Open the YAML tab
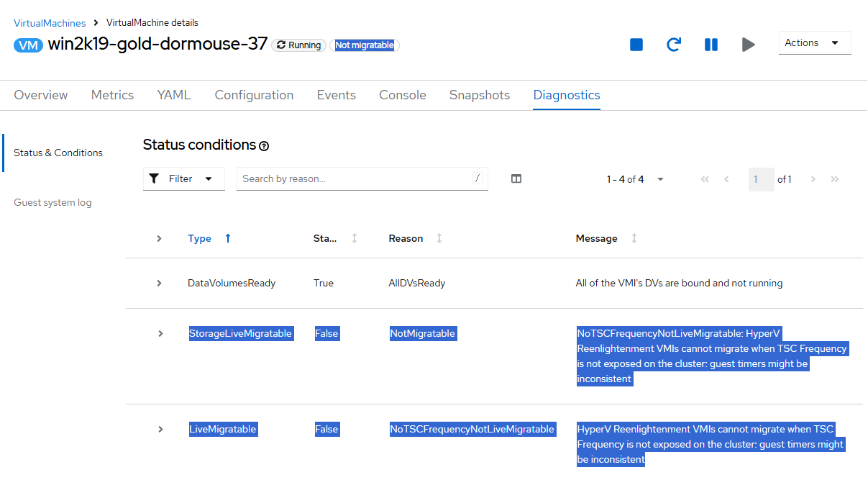Image resolution: width=868 pixels, height=480 pixels. click(174, 95)
